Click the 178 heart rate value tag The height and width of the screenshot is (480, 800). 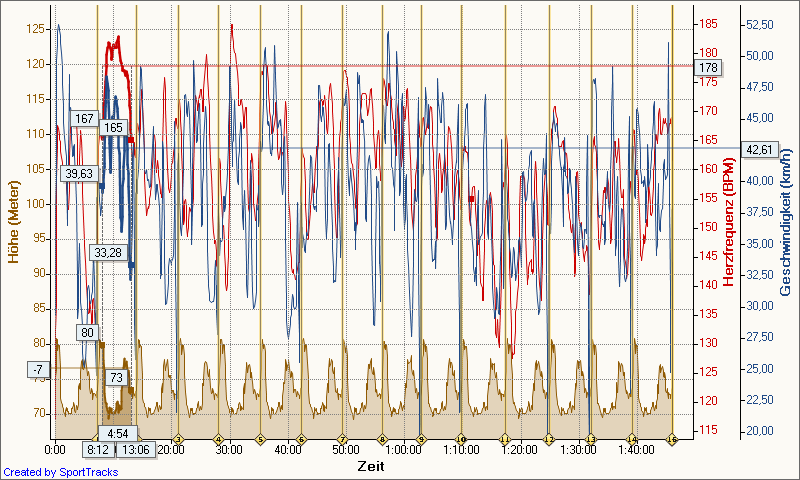pyautogui.click(x=709, y=67)
